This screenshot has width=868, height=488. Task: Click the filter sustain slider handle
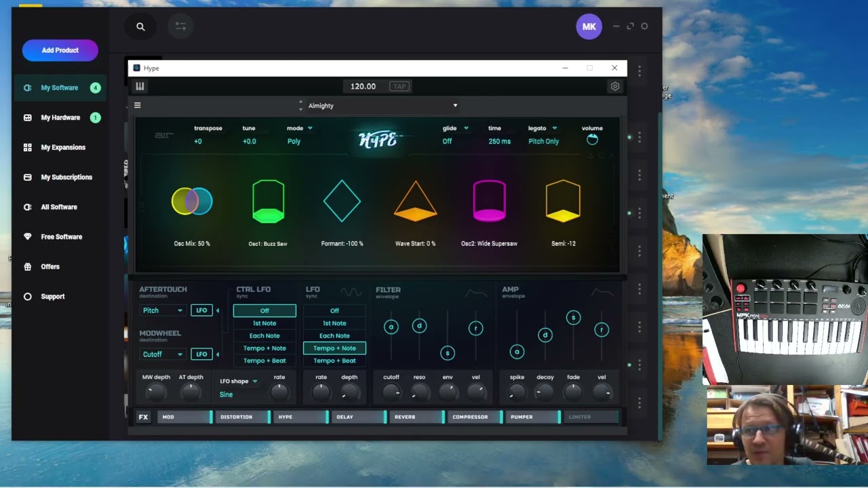click(447, 352)
